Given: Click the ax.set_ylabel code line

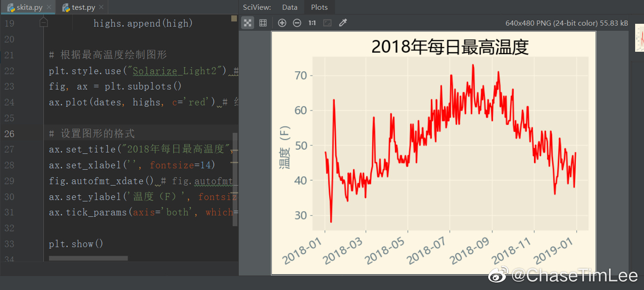Looking at the screenshot, I should [144, 197].
